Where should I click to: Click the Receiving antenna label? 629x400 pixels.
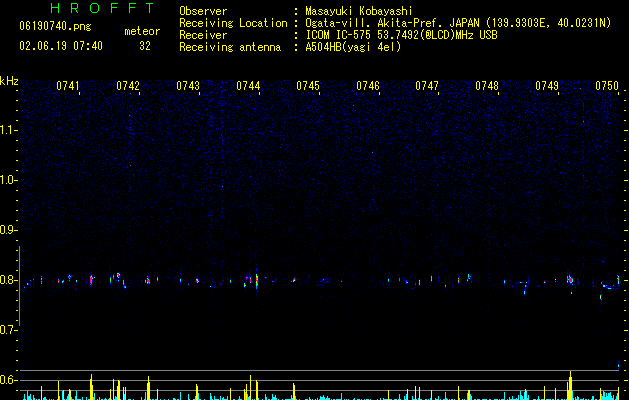pyautogui.click(x=230, y=47)
